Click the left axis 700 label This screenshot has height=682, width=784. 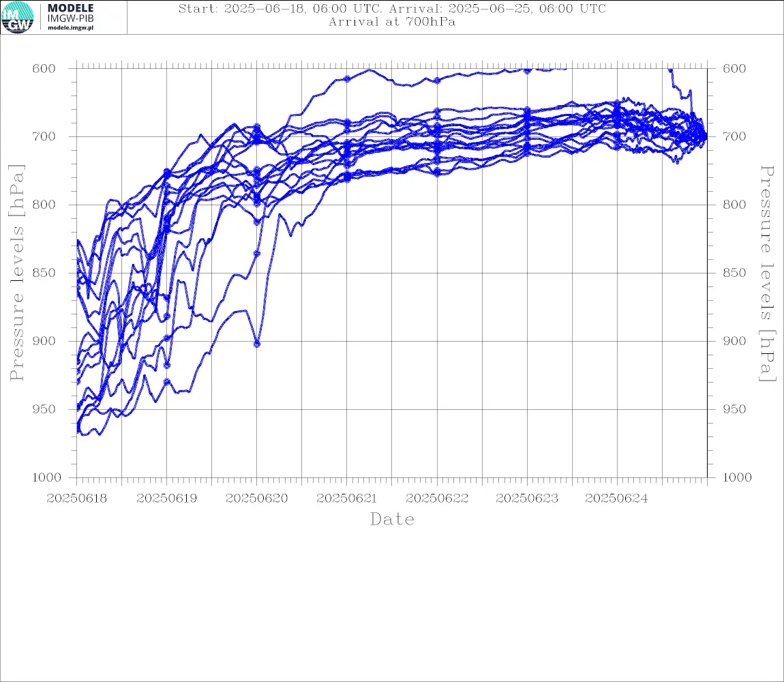(x=44, y=136)
